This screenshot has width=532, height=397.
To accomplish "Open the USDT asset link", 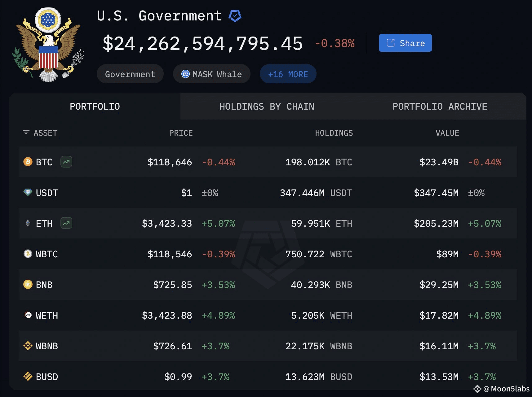I will (x=47, y=193).
